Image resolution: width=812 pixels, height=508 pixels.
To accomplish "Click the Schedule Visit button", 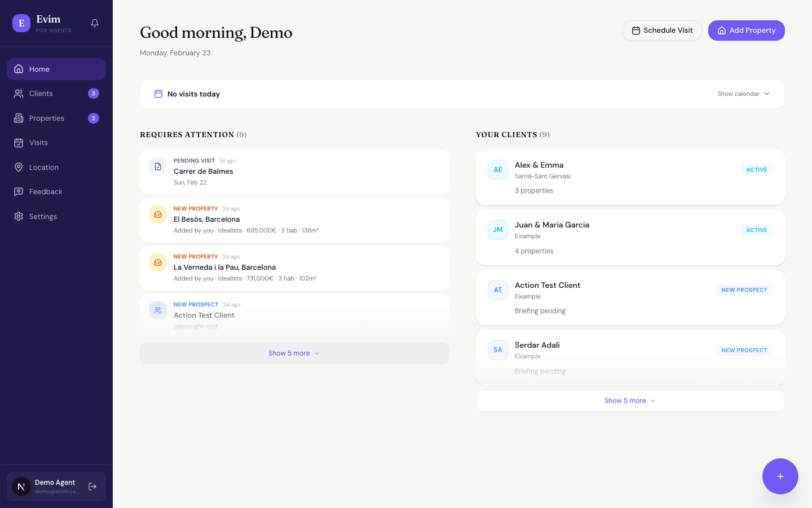I will 662,30.
